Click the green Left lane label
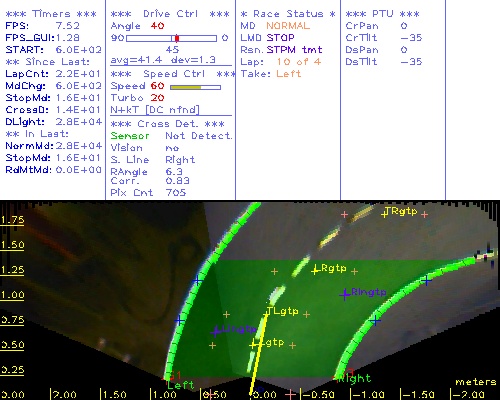The height and width of the screenshot is (400, 500). click(180, 385)
